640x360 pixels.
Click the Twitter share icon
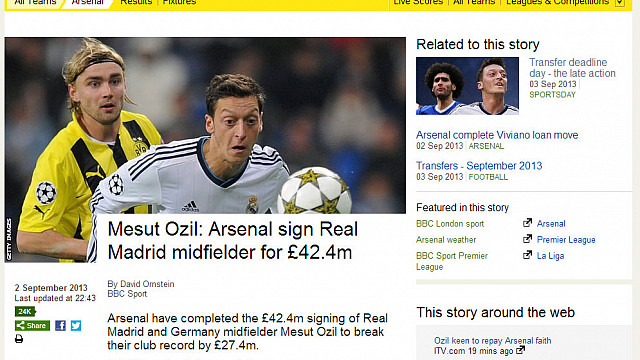tap(76, 325)
